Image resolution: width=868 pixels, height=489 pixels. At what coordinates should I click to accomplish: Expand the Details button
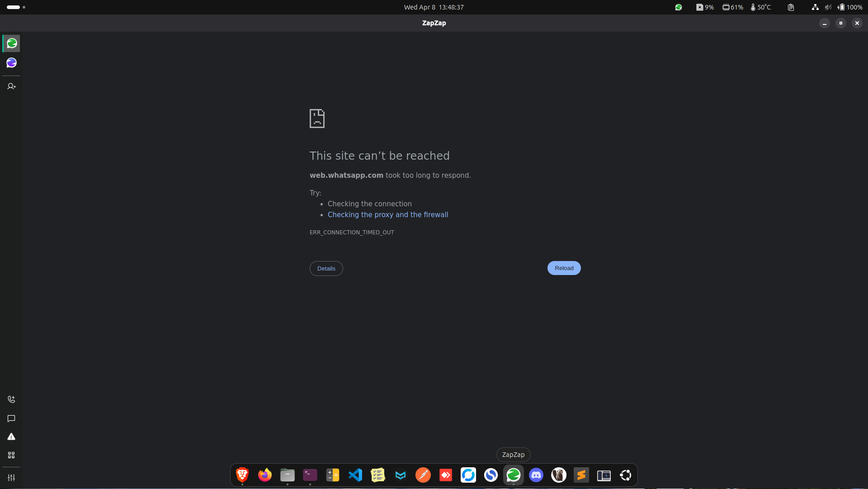[326, 269]
